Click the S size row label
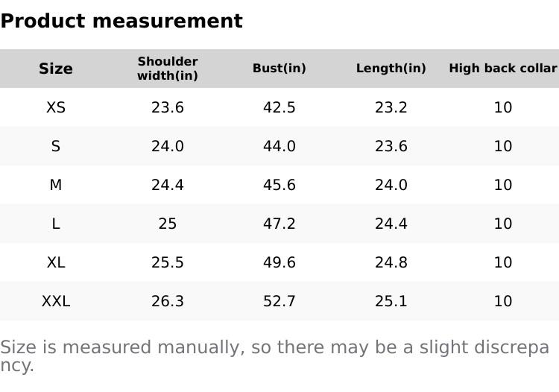559x392 pixels. (56, 146)
